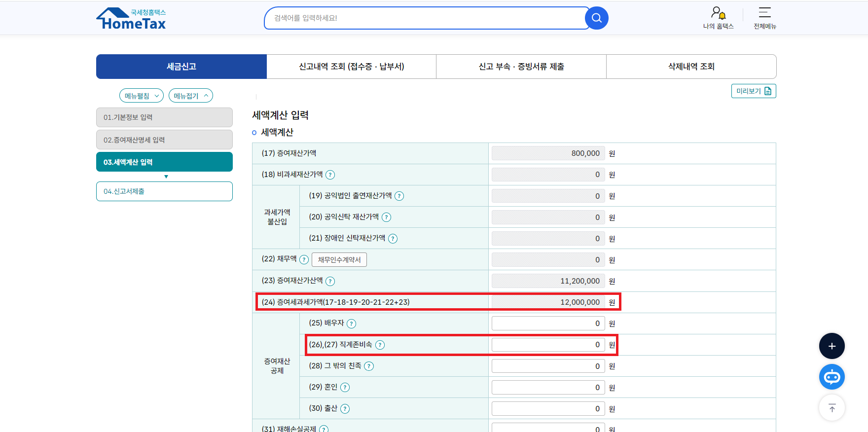Click the search keyword input field

coord(427,18)
